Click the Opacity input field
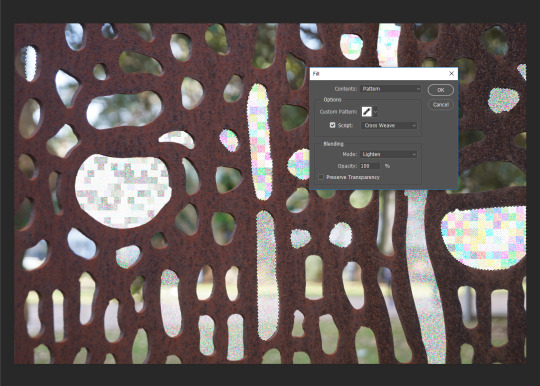Image resolution: width=540 pixels, height=386 pixels. pyautogui.click(x=370, y=166)
